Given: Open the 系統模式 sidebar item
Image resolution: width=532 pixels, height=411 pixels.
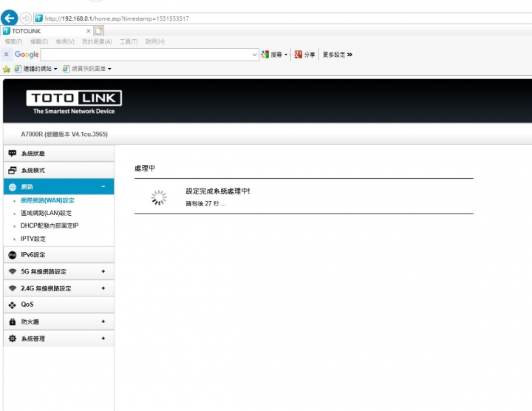Looking at the screenshot, I should click(x=58, y=170).
